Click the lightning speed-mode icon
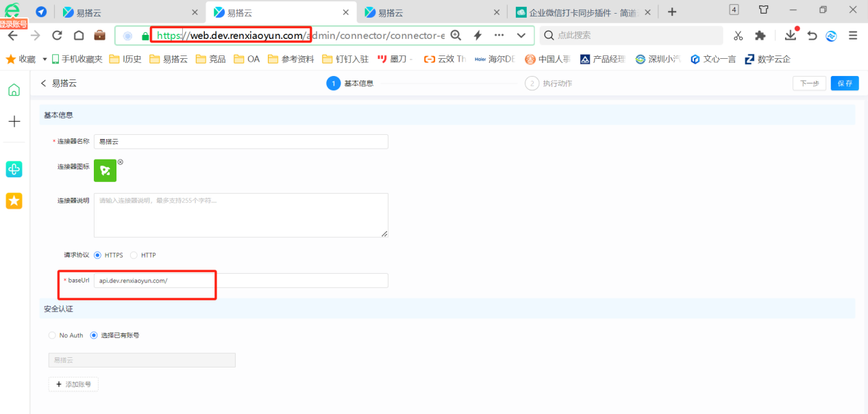 pos(478,36)
